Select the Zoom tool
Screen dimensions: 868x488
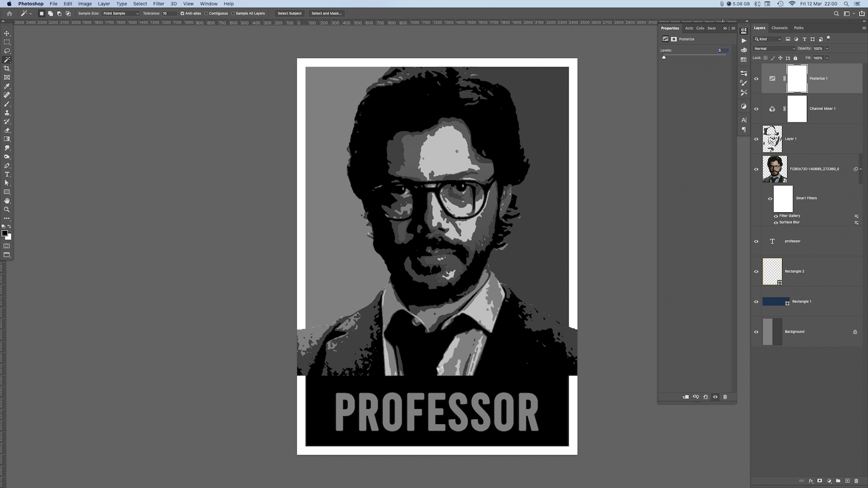click(x=7, y=210)
